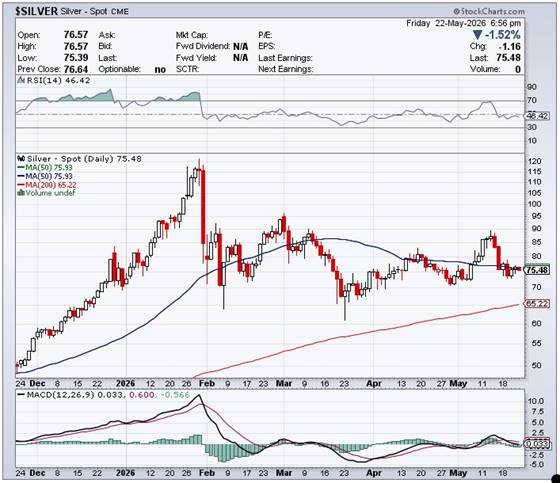Click the -5.0 MACD axis label
The width and height of the screenshot is (560, 483).
tap(536, 464)
